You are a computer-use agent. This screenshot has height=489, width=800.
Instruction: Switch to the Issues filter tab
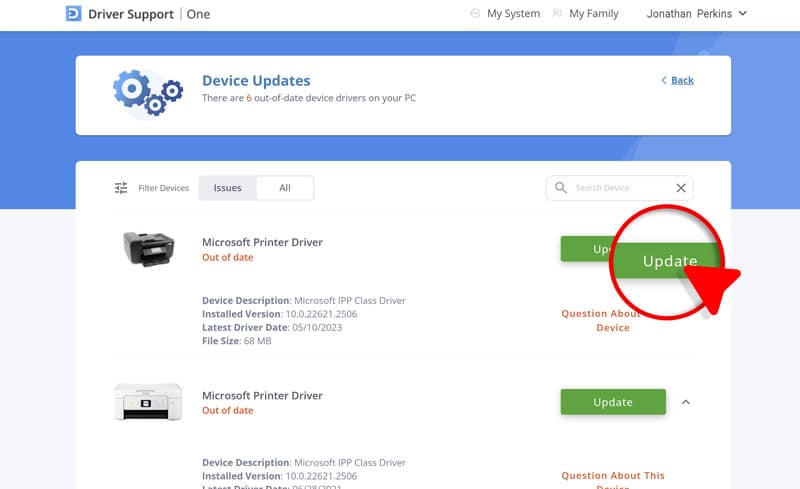click(228, 188)
